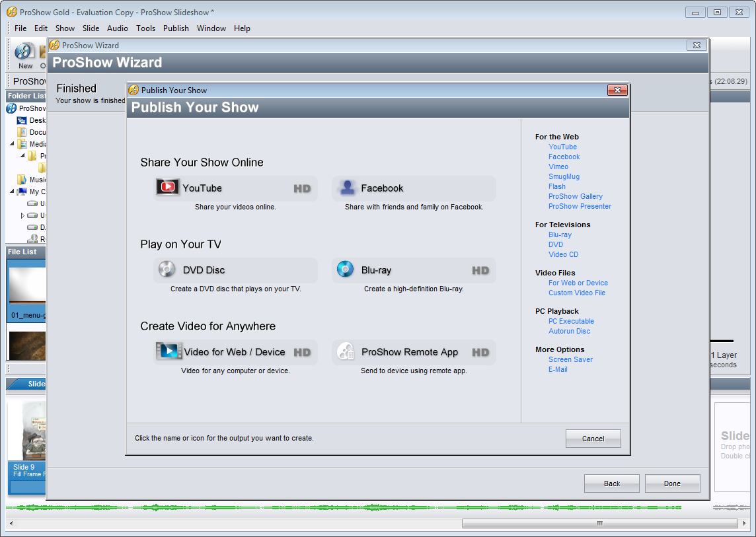Choose the ProShow Gallery link

pos(576,196)
